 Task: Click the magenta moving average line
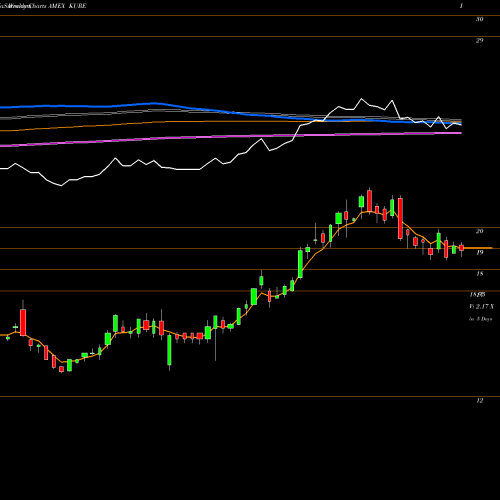[x=230, y=136]
